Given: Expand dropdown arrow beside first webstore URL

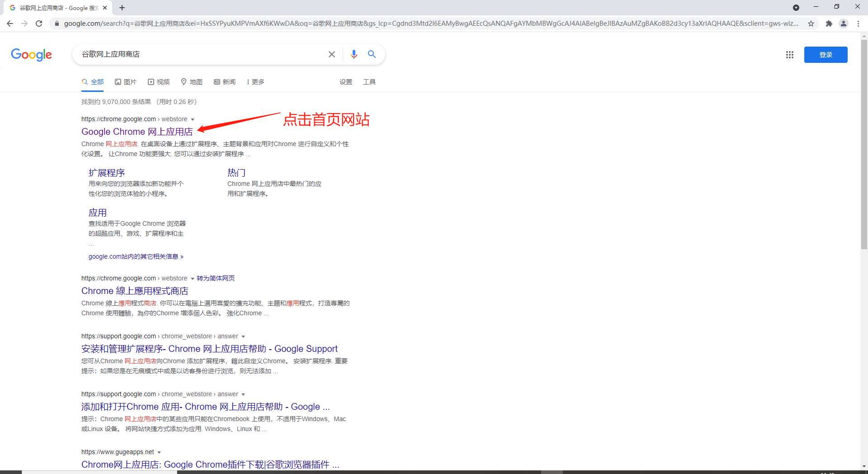Looking at the screenshot, I should click(193, 119).
